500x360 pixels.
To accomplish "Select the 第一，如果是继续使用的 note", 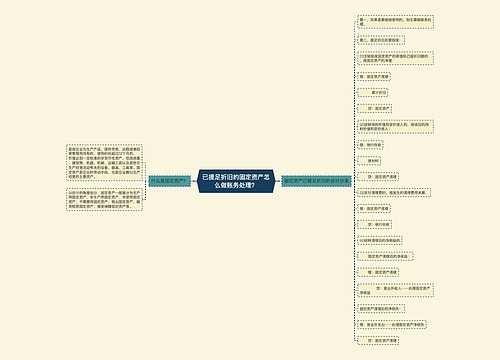I will [395, 22].
